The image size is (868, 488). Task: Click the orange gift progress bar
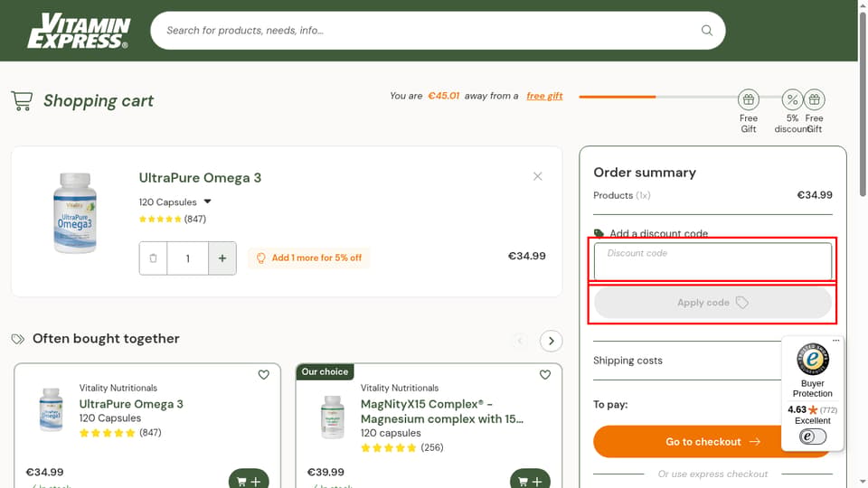click(618, 97)
